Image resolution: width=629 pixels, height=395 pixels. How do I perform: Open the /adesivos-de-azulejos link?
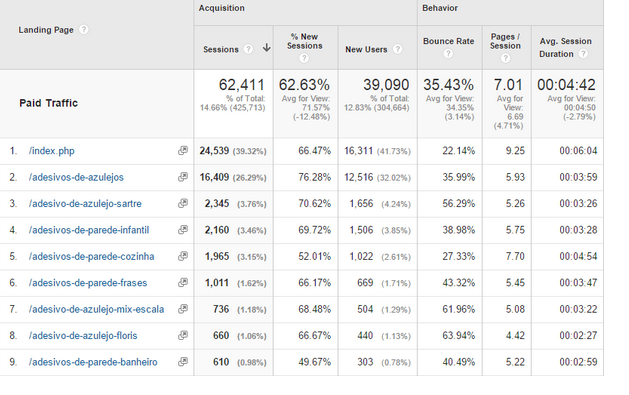click(x=76, y=177)
